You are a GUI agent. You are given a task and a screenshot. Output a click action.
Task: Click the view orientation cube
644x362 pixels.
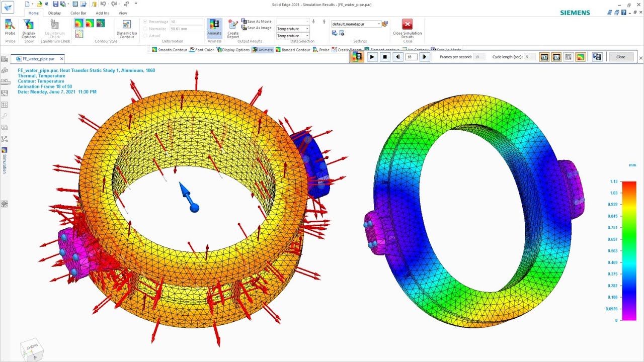(32, 350)
